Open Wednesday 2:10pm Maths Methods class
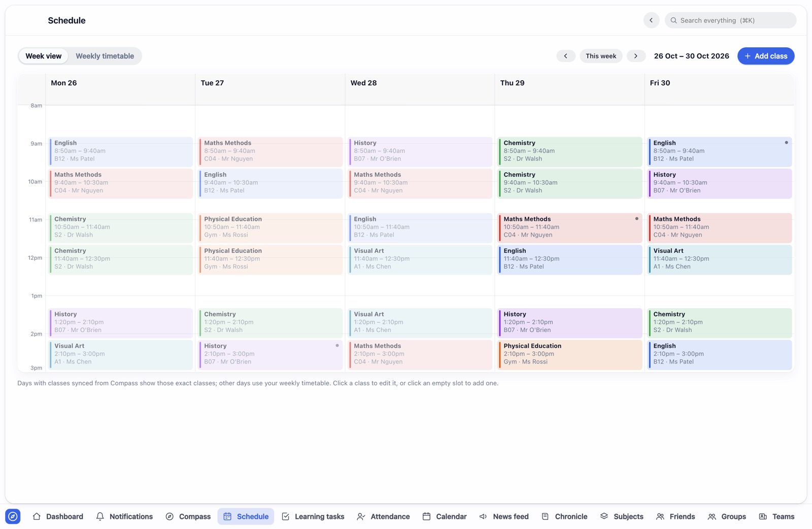The height and width of the screenshot is (529, 812). (420, 354)
